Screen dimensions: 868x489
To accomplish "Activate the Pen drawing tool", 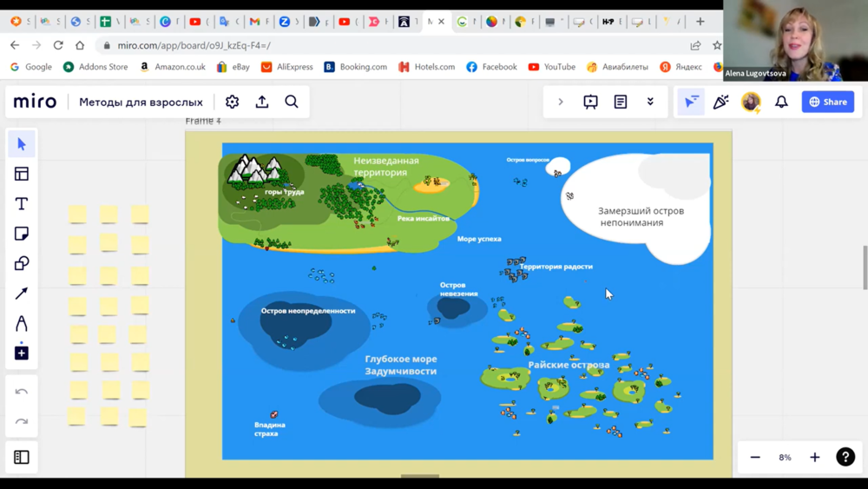I will pos(22,323).
